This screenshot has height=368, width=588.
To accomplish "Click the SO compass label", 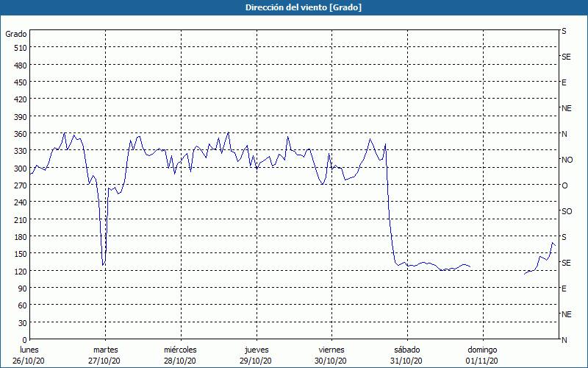I will click(567, 211).
